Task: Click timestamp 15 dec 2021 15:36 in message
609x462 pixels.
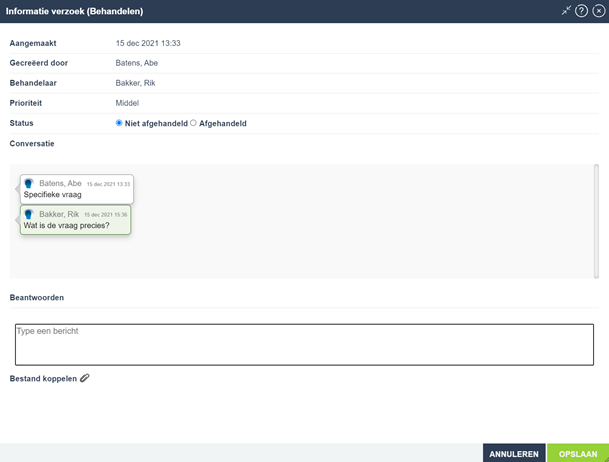Action: pyautogui.click(x=106, y=214)
